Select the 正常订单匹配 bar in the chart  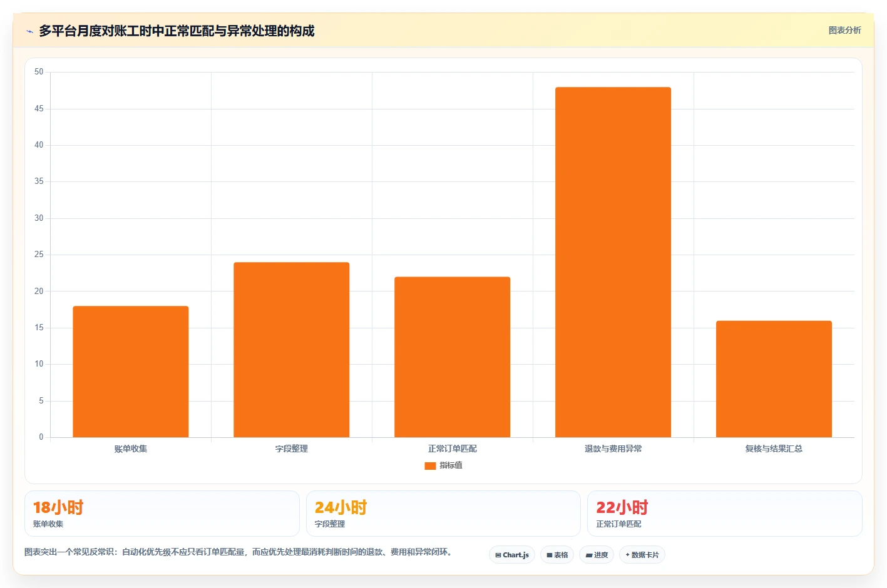click(x=453, y=357)
